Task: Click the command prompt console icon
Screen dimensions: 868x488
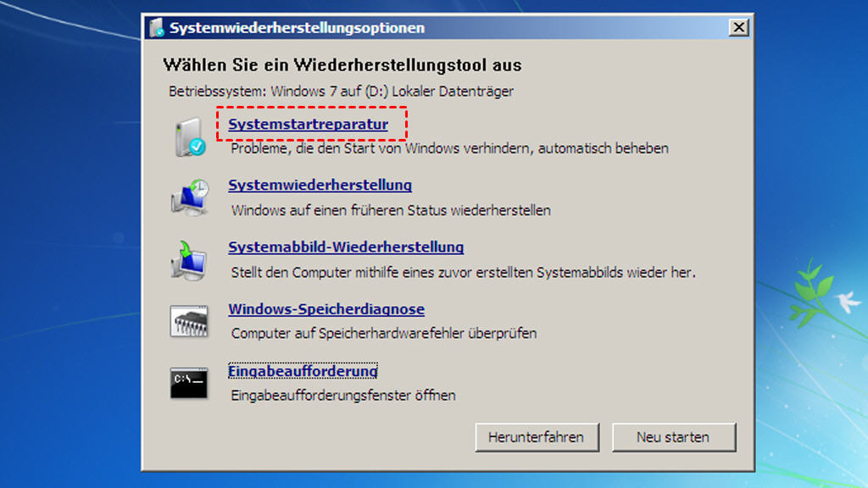Action: pos(189,383)
